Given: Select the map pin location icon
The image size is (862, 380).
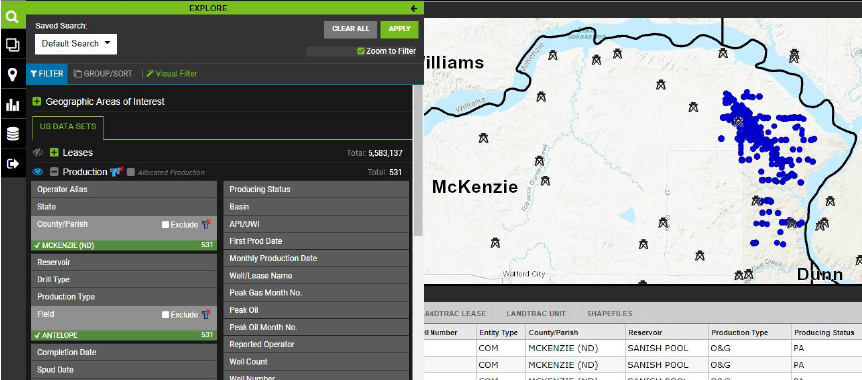Looking at the screenshot, I should (12, 75).
